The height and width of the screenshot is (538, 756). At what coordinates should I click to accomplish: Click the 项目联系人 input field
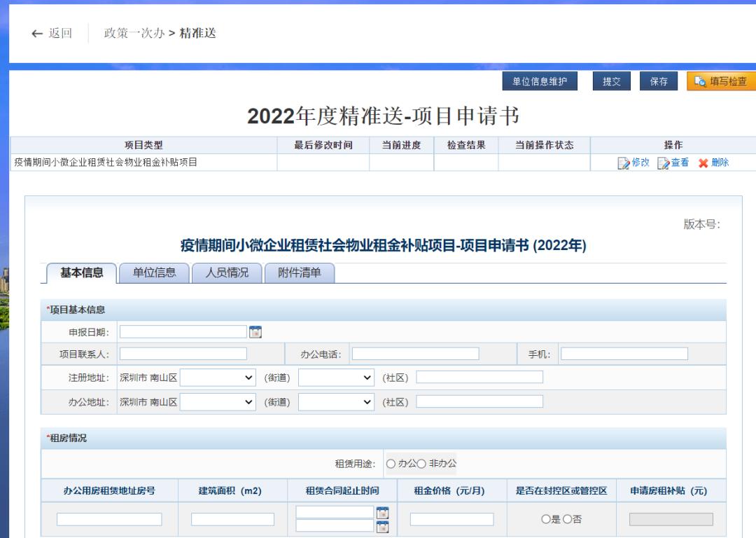pos(183,354)
